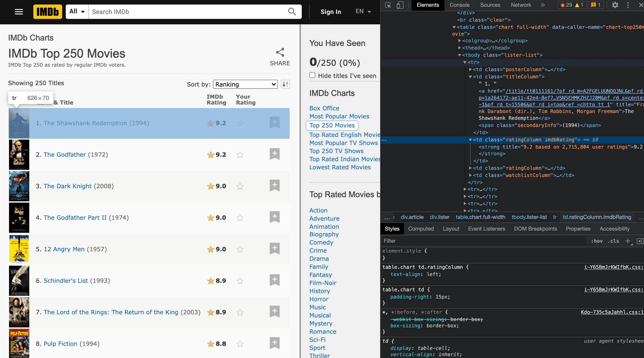Click the SHARE icon
Screen dimensions: 644x358
tap(279, 52)
